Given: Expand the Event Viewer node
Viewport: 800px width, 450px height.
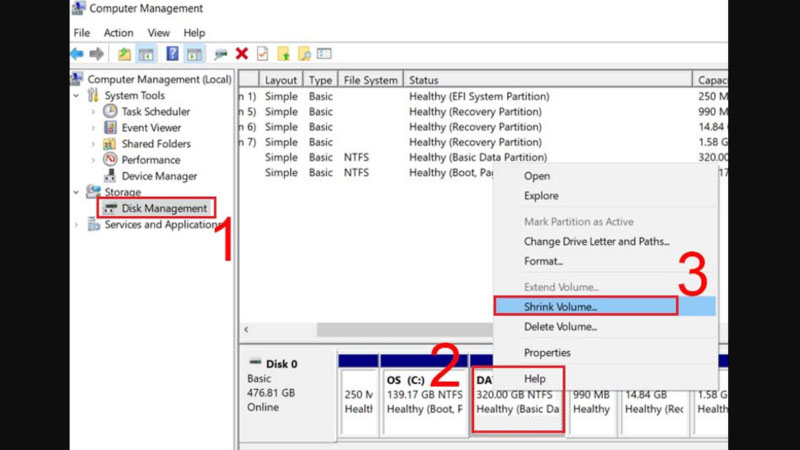Looking at the screenshot, I should [93, 128].
